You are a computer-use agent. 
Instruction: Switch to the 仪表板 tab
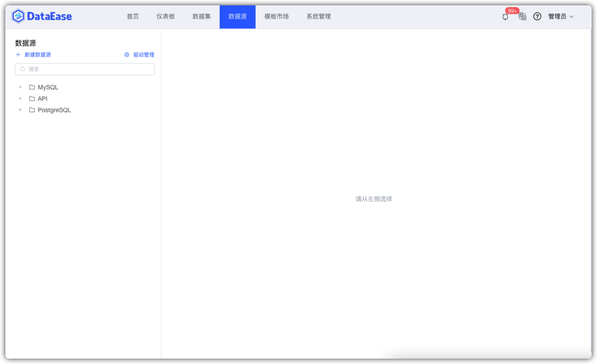(x=166, y=16)
